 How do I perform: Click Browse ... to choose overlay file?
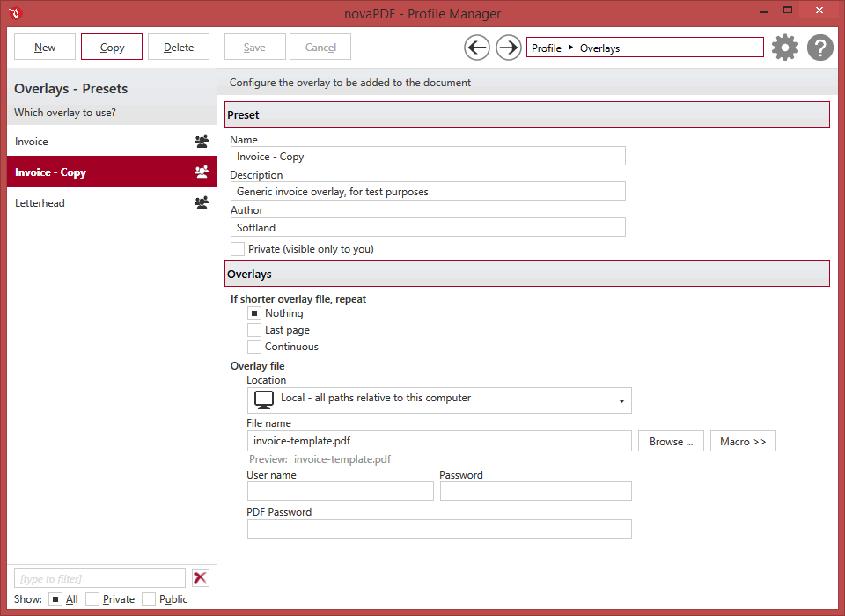[x=671, y=442]
